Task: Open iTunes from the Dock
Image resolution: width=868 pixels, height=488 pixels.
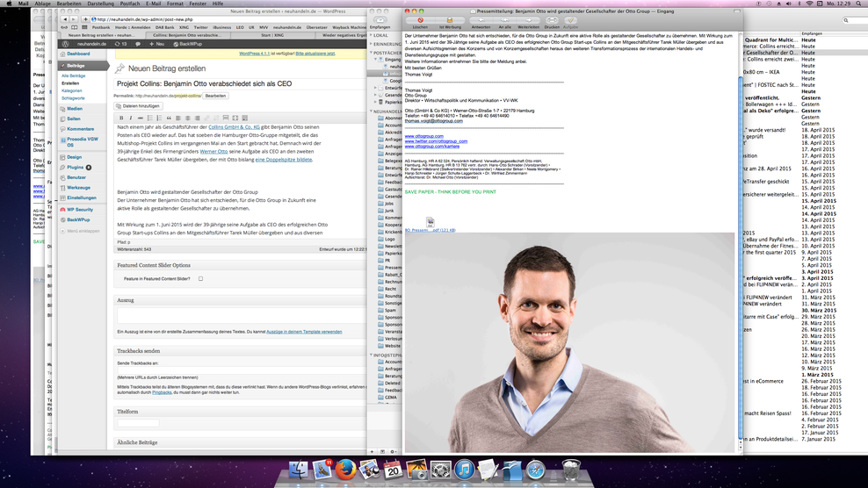Action: (465, 470)
